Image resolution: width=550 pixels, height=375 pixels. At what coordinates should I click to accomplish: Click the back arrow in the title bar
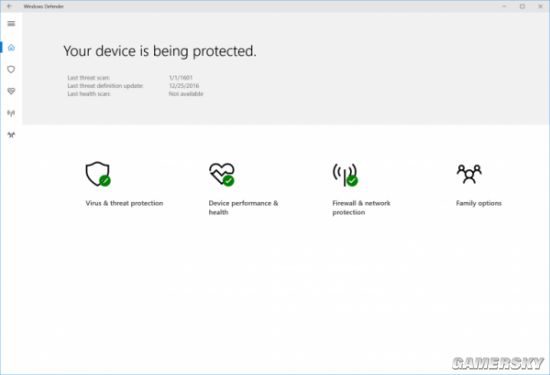point(9,6)
